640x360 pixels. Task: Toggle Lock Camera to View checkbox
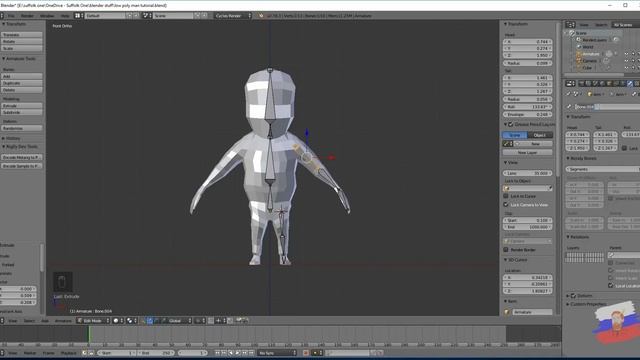(506, 204)
